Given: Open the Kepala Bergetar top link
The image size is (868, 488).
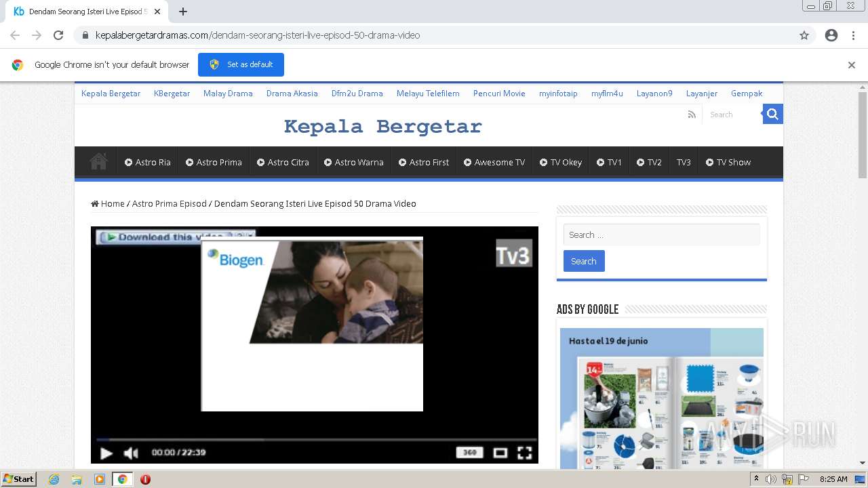Looking at the screenshot, I should point(111,94).
